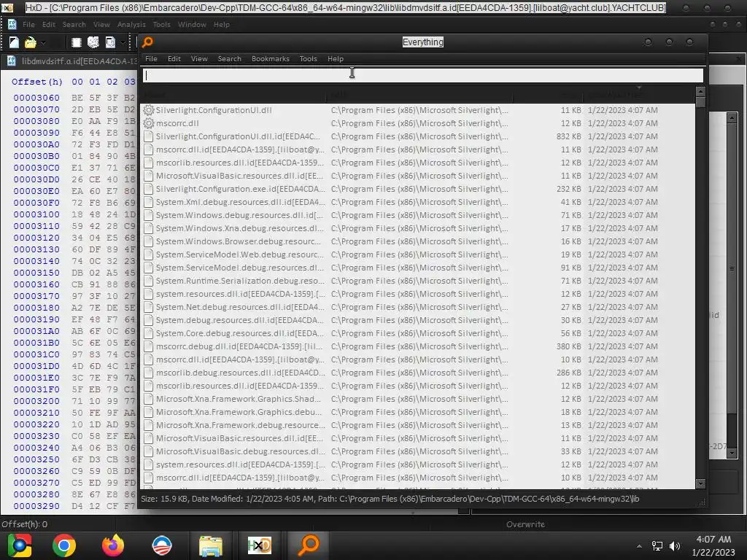Click the Open RAM chip icon in HxD

point(76,43)
